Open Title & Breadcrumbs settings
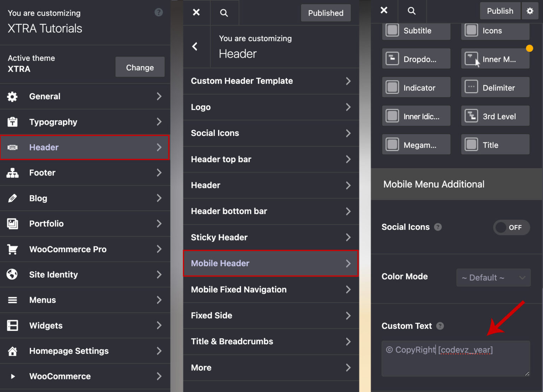The height and width of the screenshot is (392, 543). pyautogui.click(x=271, y=341)
